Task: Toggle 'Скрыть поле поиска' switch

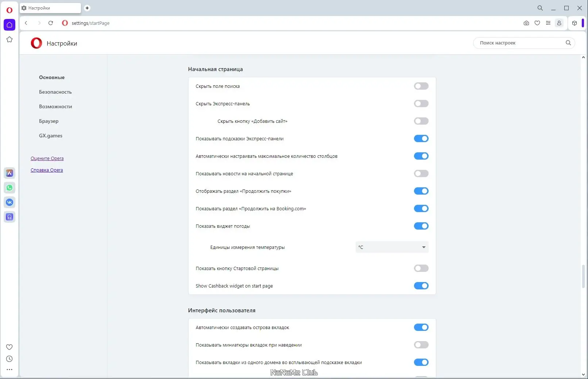Action: coord(421,86)
